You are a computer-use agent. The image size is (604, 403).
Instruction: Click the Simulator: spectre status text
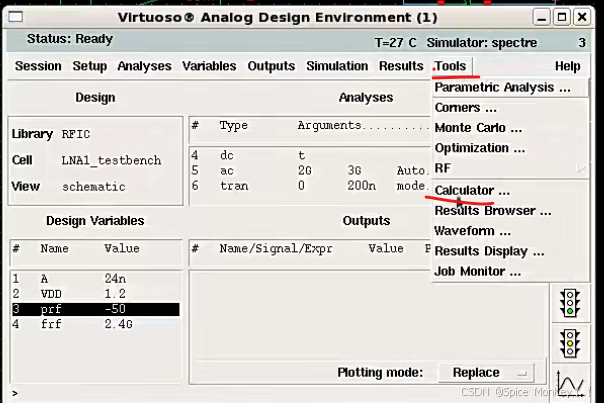coord(482,42)
